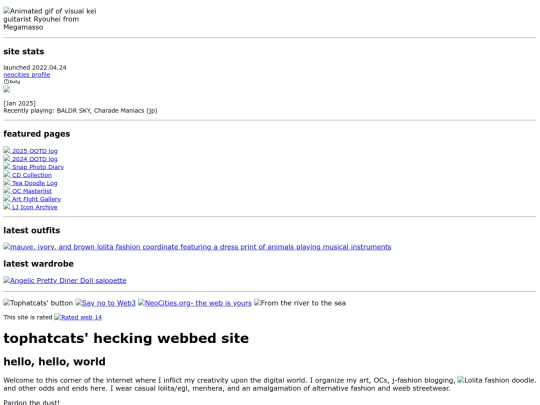Open the neocities profile link
The width and height of the screenshot is (540, 405).
[27, 74]
